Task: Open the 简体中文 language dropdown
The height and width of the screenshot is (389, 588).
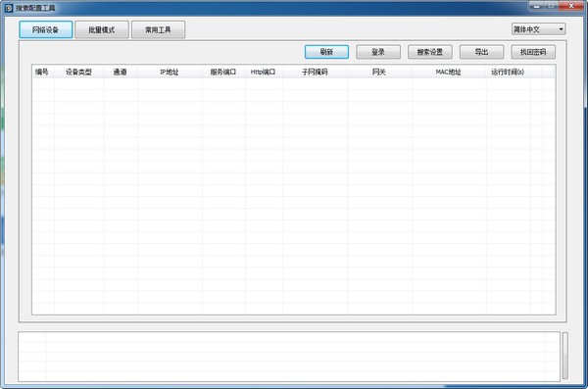Action: point(538,28)
